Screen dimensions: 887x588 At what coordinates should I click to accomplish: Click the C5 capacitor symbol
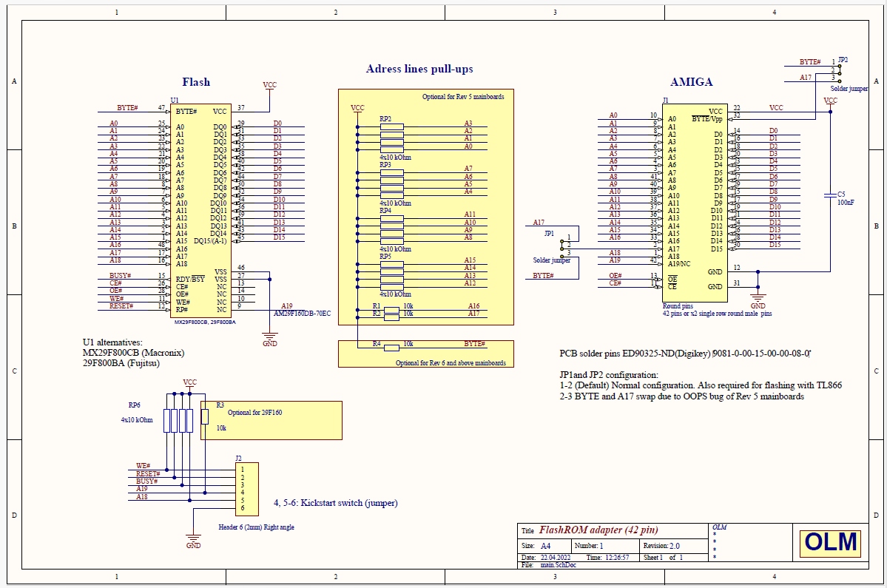831,195
